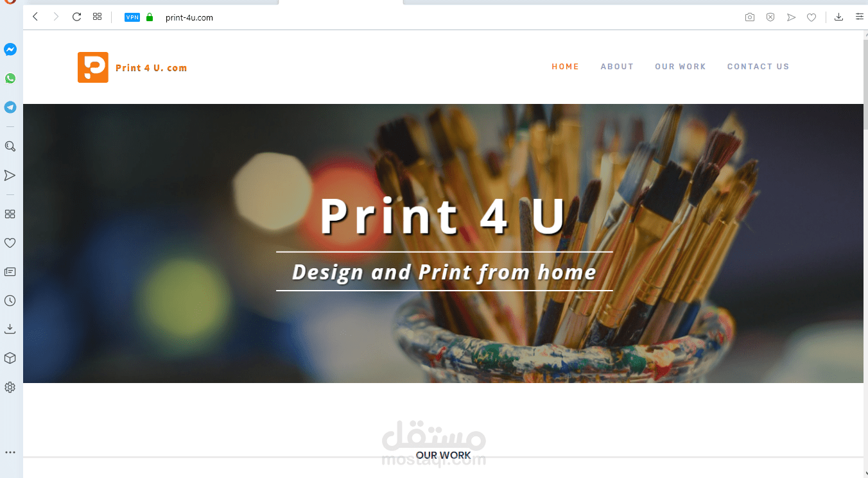This screenshot has height=478, width=868.
Task: Open the CONTACT US link
Action: (x=758, y=67)
